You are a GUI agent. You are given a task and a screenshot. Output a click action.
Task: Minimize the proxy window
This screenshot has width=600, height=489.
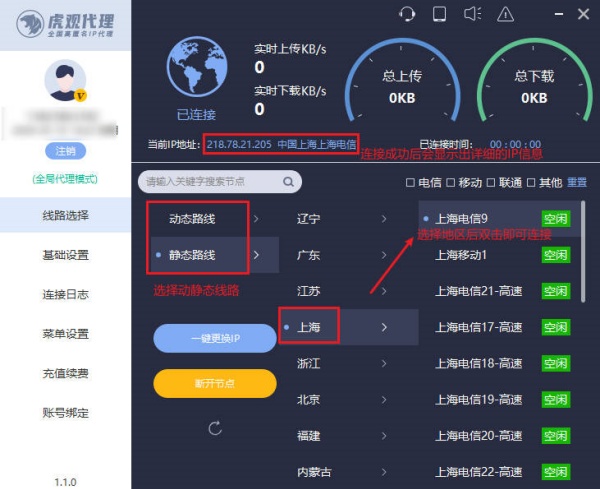559,15
